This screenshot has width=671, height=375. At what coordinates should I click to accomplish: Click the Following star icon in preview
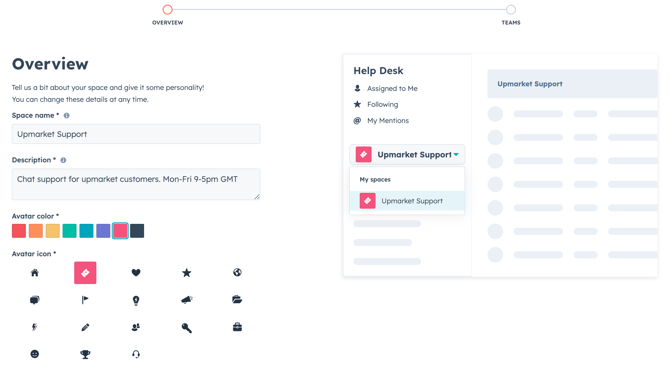[x=357, y=104]
